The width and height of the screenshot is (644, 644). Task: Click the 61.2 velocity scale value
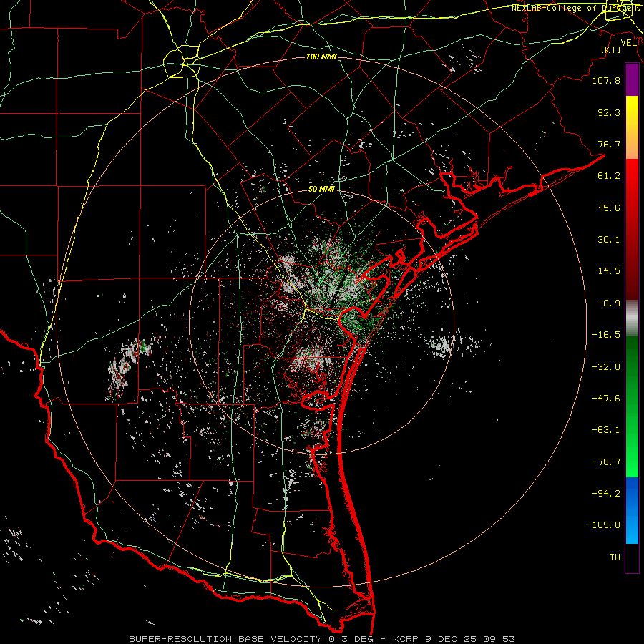tap(609, 176)
